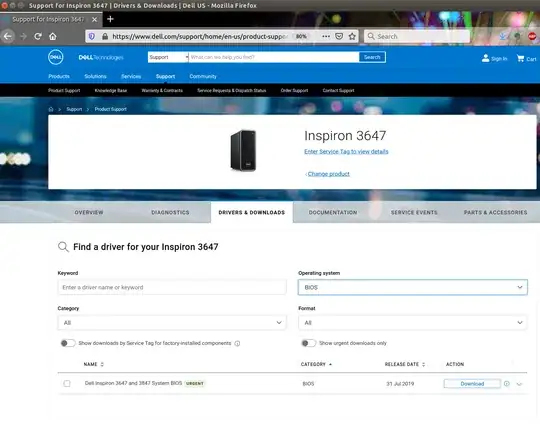
Task: Select the DRIVERS & DOWNLOADS tab
Action: tap(252, 212)
